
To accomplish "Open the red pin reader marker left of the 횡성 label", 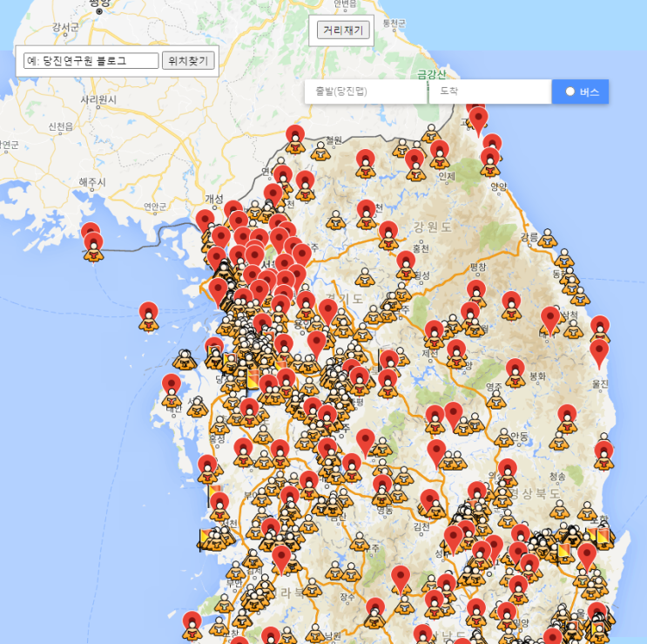I will [x=406, y=266].
